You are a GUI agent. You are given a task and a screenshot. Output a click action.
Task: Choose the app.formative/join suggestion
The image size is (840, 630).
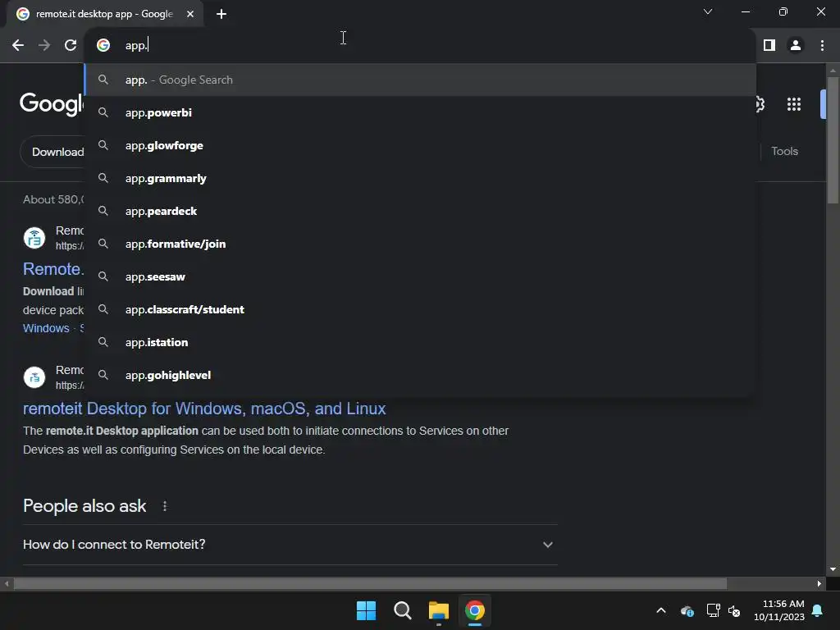pos(420,244)
